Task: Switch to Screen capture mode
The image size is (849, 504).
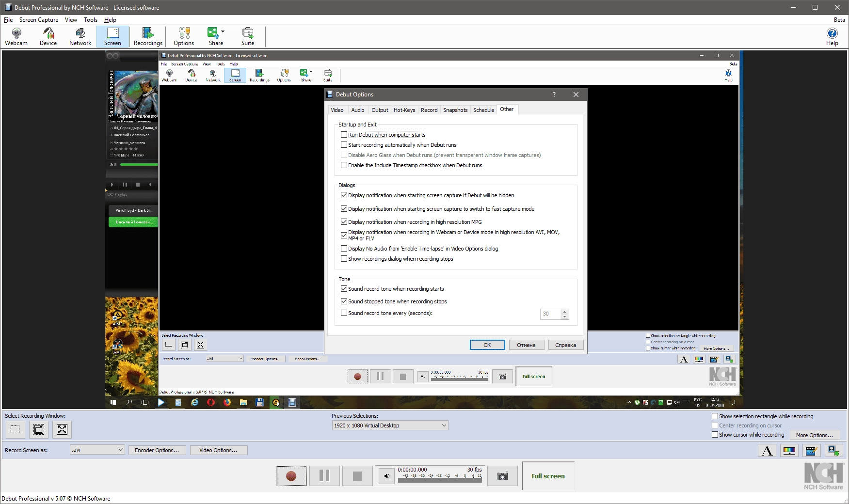Action: point(112,36)
